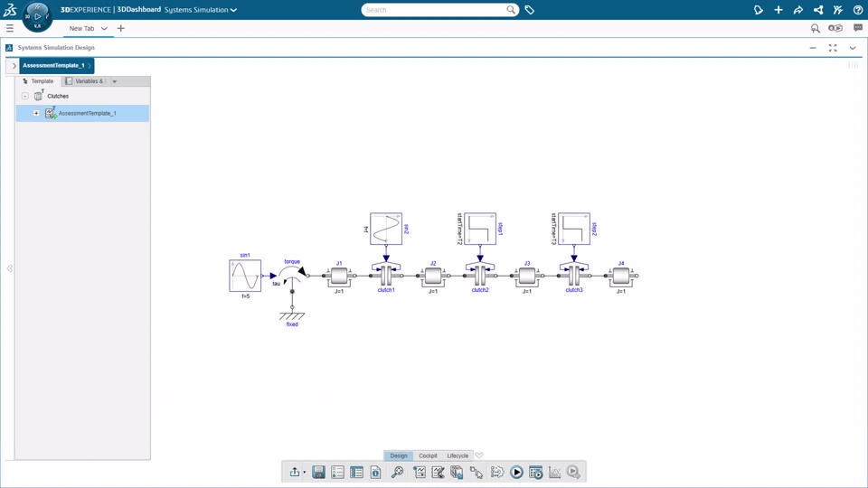This screenshot has height=488, width=868.
Task: Open the New Tab dropdown chevron
Action: point(104,28)
